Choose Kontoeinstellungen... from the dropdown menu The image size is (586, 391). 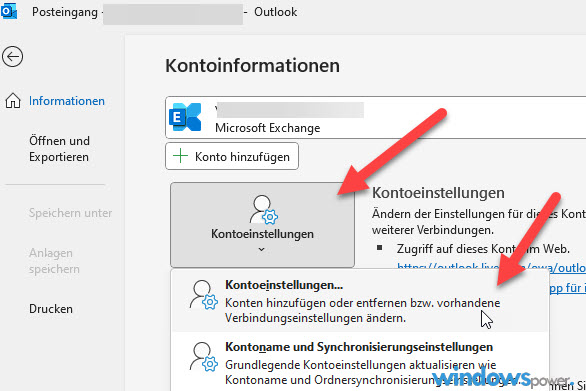click(x=360, y=301)
